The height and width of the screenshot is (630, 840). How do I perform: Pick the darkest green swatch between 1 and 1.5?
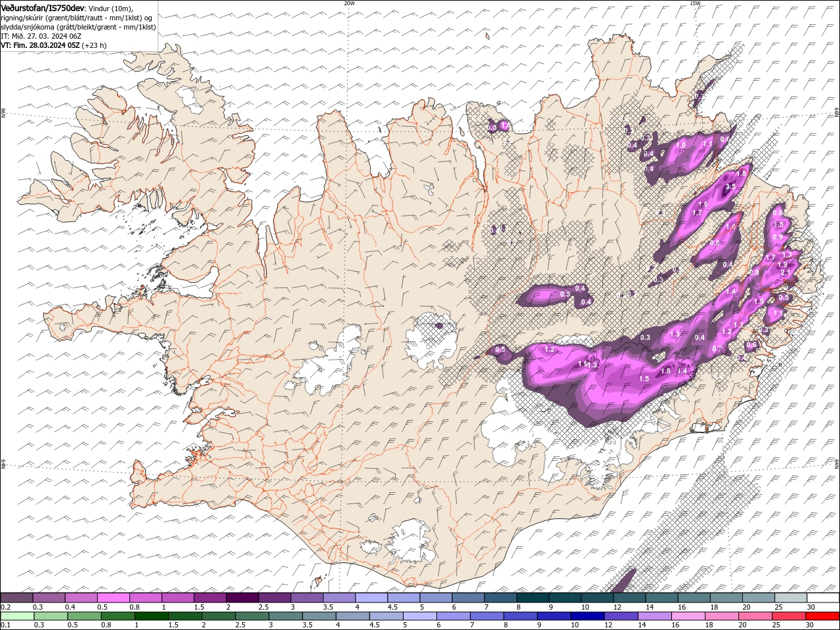tap(150, 616)
